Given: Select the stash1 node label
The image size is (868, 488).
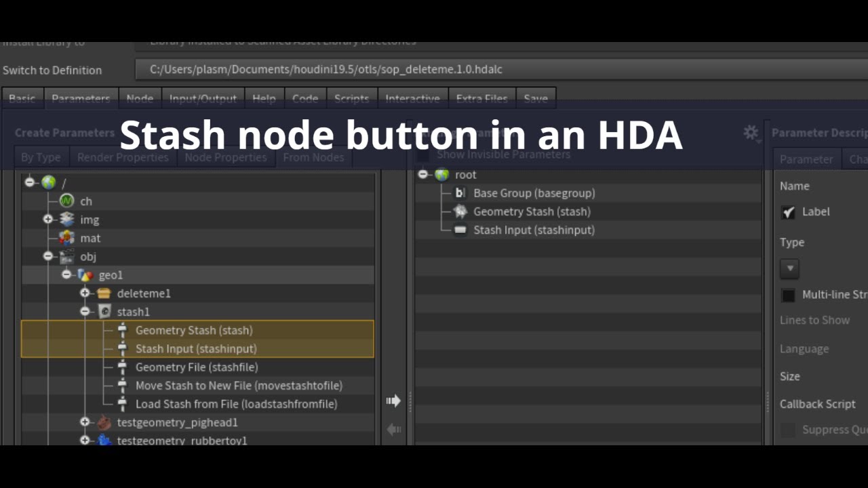Looking at the screenshot, I should click(133, 312).
